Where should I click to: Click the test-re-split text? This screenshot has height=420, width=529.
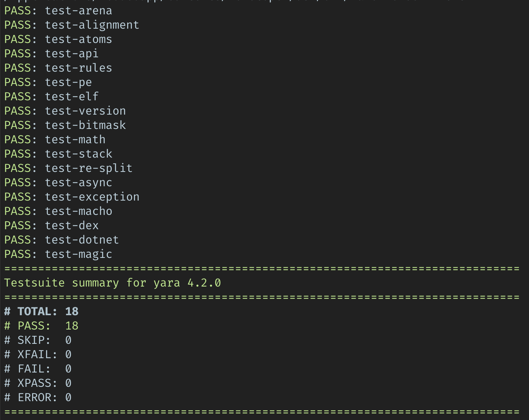point(89,168)
